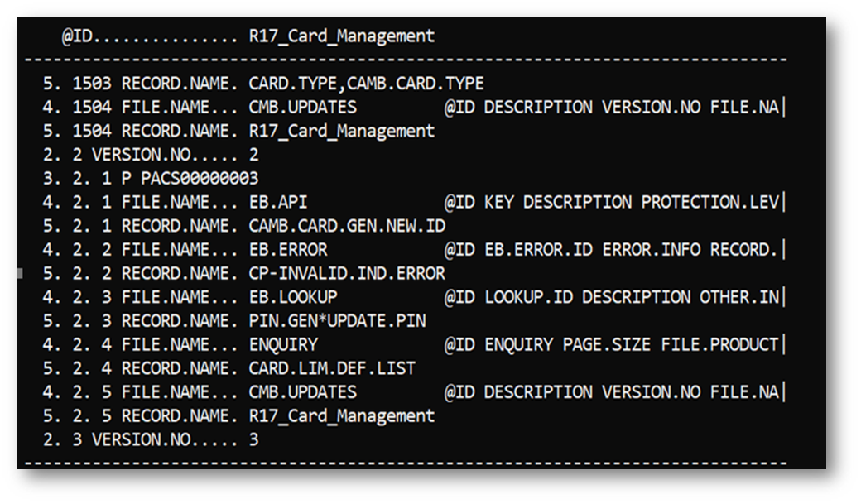
Task: Click CMB.UPDATES on the 2. 5 FILE.NAME line
Action: (x=302, y=391)
